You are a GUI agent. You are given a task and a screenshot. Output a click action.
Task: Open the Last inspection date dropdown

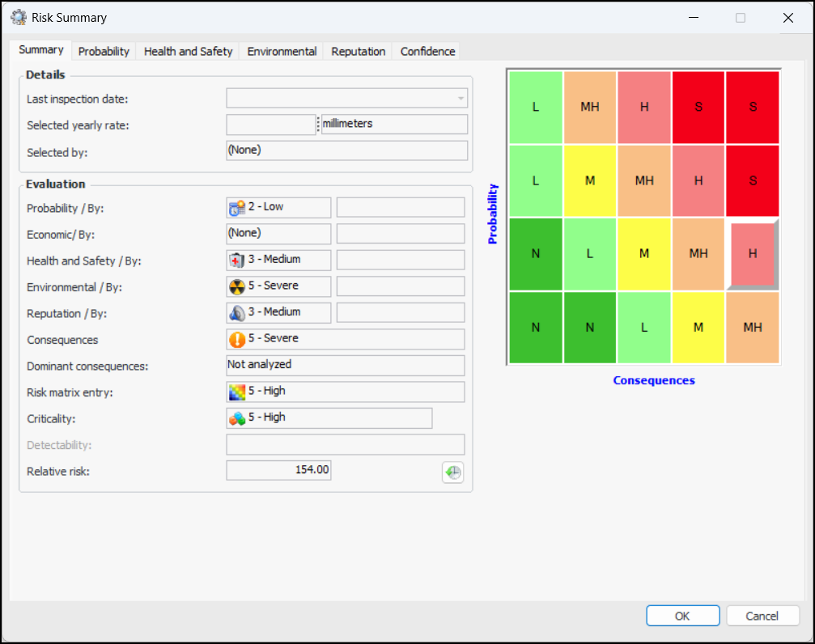[x=461, y=99]
